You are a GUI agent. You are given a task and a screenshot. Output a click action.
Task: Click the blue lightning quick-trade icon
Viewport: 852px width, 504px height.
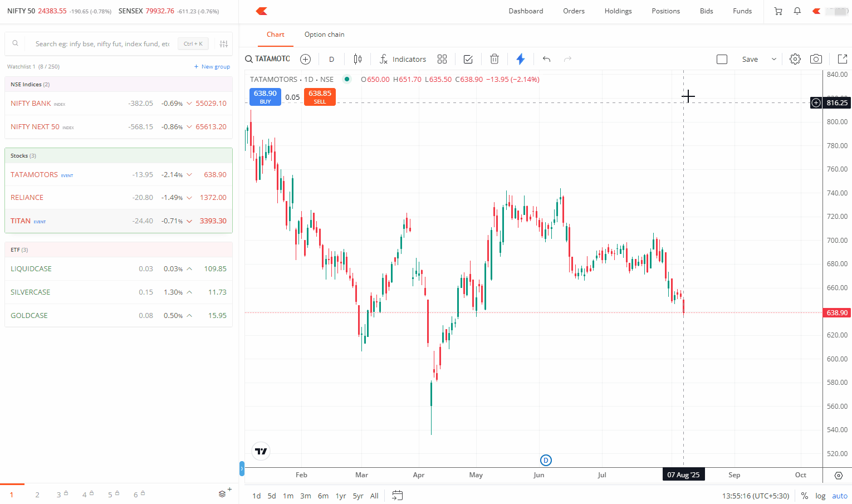[x=521, y=59]
